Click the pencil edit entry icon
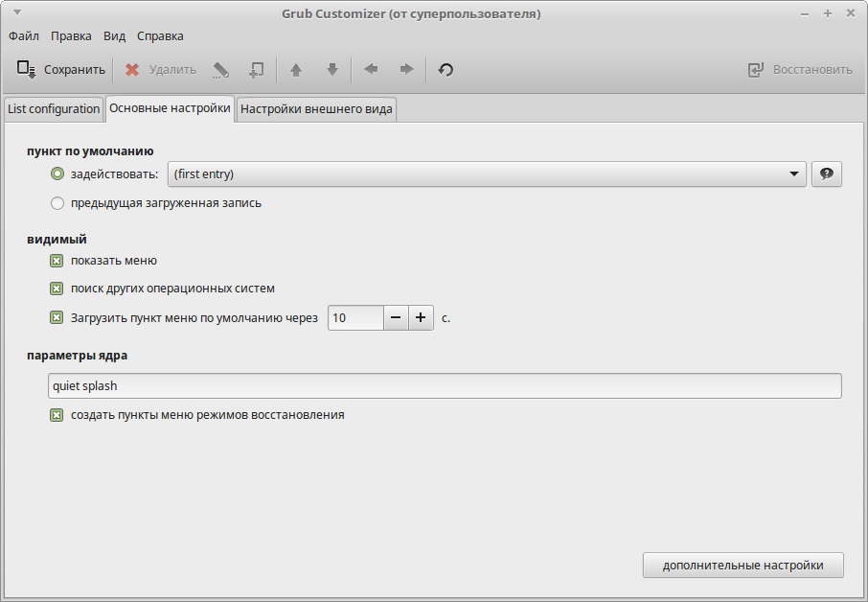Viewport: 868px width, 602px height. click(220, 70)
